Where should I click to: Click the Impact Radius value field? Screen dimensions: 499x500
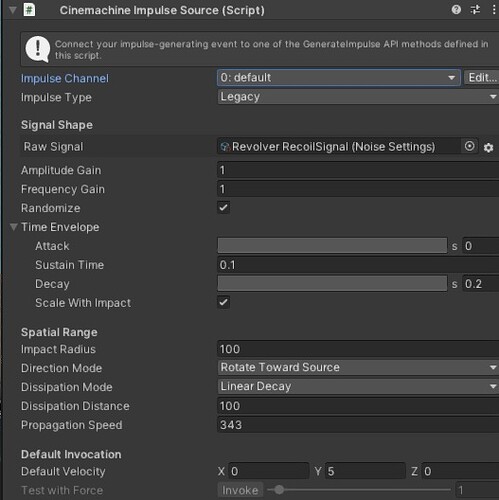coord(358,349)
